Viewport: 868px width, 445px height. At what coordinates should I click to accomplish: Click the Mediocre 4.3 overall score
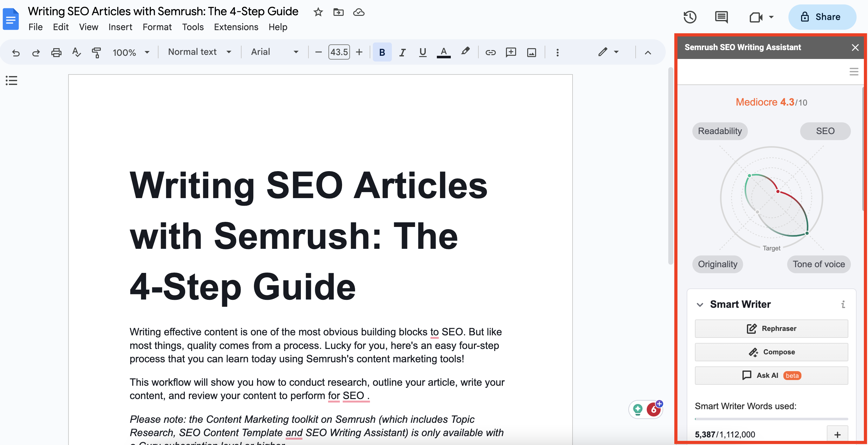click(x=771, y=102)
